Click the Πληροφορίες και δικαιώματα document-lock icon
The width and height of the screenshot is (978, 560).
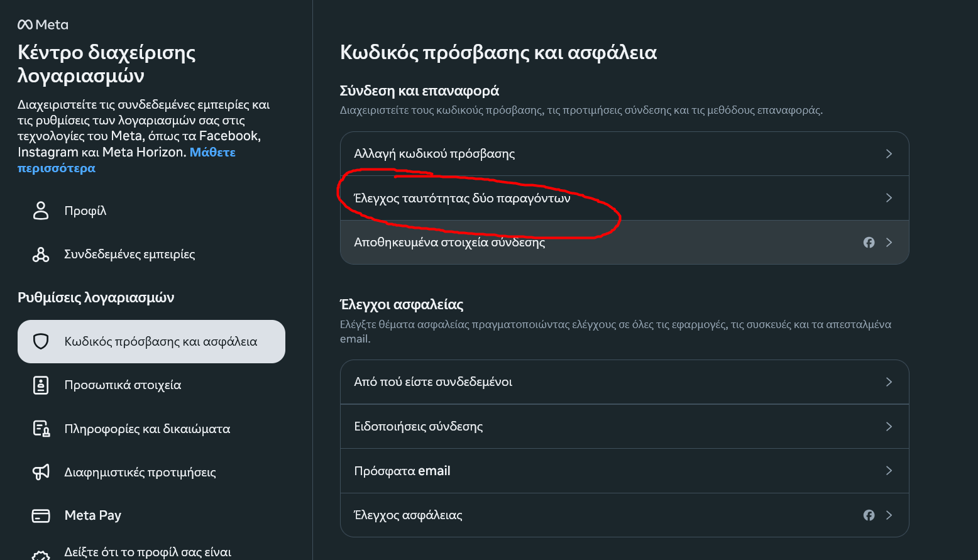click(x=41, y=429)
